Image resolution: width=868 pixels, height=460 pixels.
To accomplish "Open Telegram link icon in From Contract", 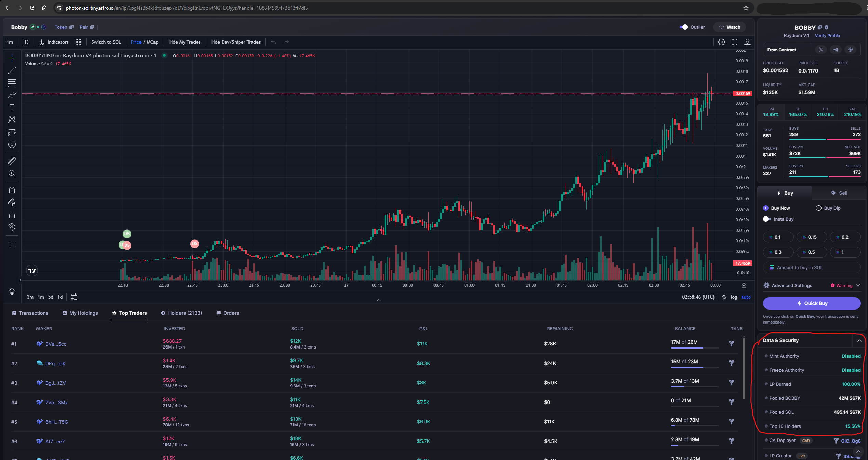I will pyautogui.click(x=836, y=50).
